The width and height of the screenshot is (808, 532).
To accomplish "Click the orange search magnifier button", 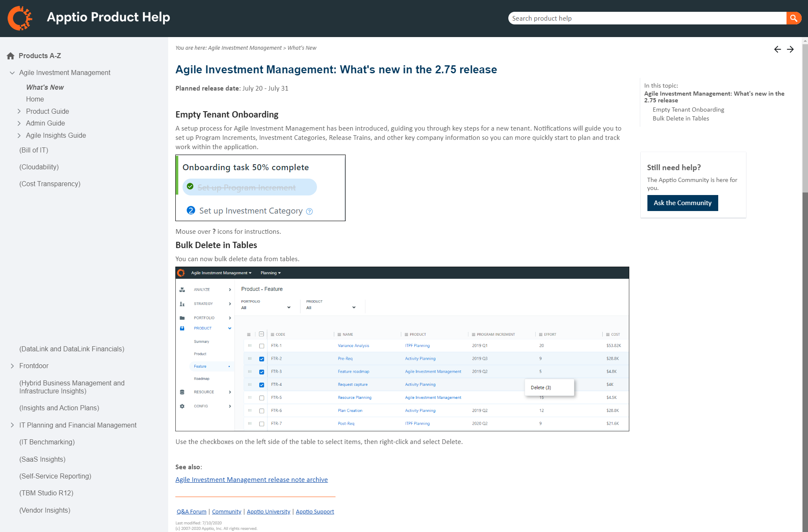I will point(793,18).
